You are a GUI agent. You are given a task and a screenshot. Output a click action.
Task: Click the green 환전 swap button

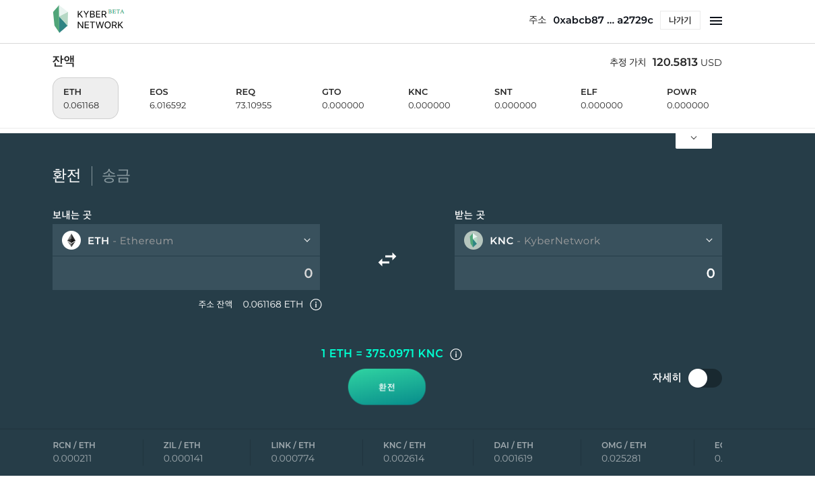[387, 387]
